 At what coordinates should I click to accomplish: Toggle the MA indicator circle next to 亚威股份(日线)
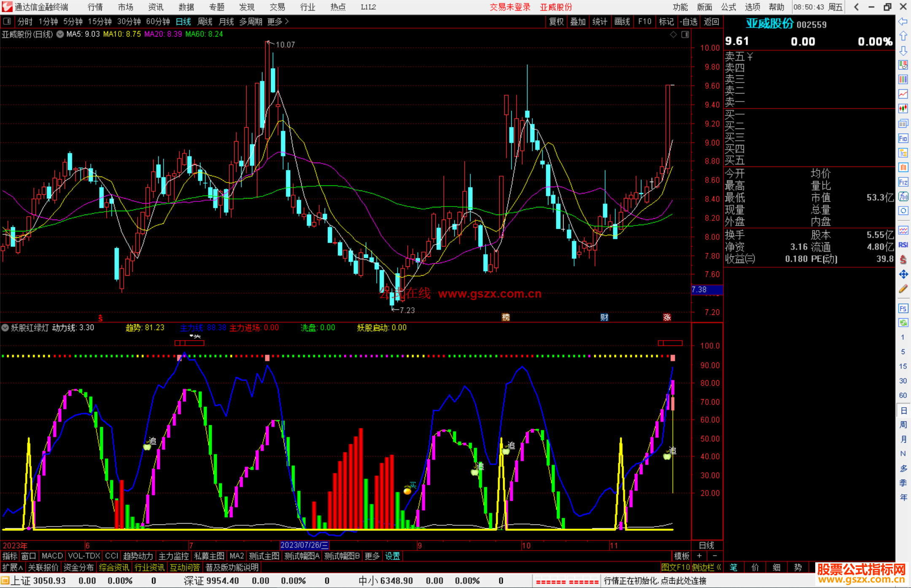60,34
